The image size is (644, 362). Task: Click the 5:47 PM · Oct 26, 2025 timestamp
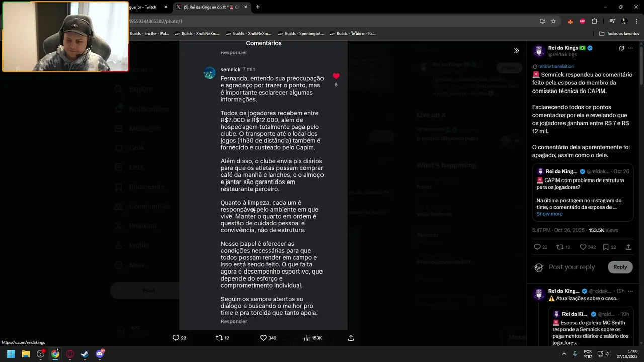click(558, 230)
